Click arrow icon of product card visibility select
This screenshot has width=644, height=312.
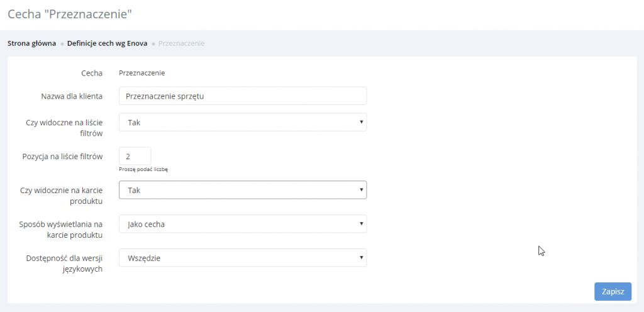click(x=361, y=189)
